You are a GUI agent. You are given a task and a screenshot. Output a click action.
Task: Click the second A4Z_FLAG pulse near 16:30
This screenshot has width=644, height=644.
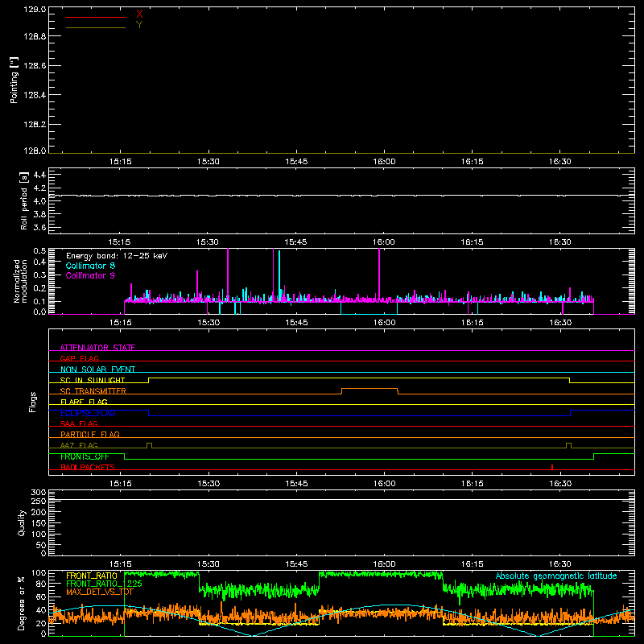click(568, 445)
